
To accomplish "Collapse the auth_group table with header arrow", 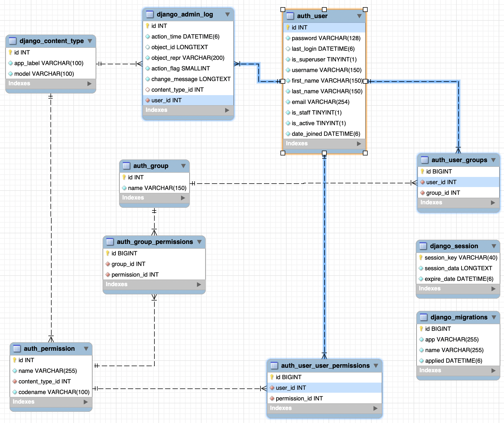I will tap(183, 166).
